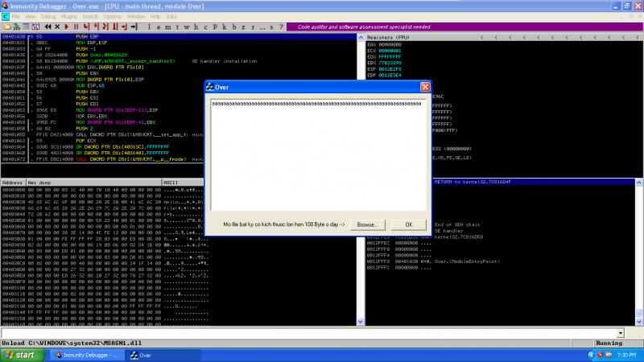
Task: Open Call stack with the k button
Action: click(x=225, y=27)
